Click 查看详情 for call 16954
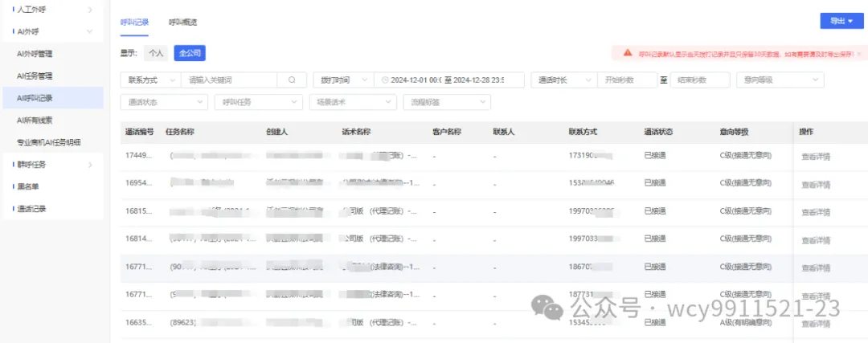The width and height of the screenshot is (868, 343). pyautogui.click(x=816, y=184)
